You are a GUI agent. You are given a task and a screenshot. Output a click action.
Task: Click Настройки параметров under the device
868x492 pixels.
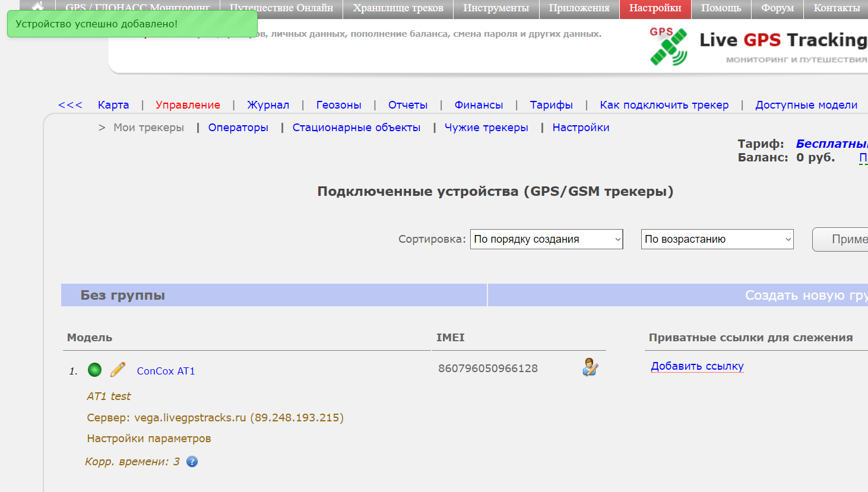pos(149,439)
